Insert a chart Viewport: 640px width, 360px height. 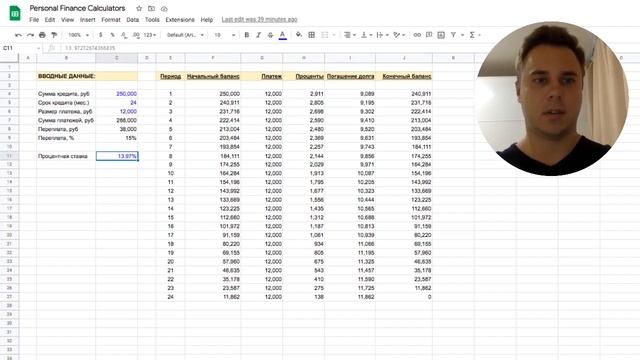pos(441,35)
